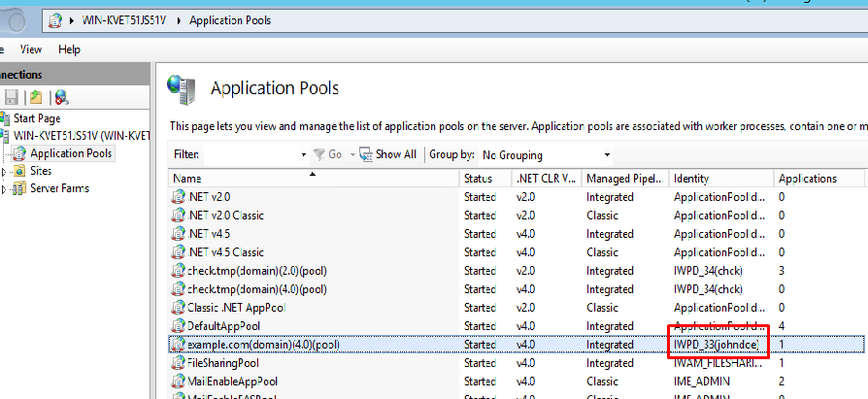The image size is (868, 399).
Task: Click the Show All button
Action: [x=387, y=154]
